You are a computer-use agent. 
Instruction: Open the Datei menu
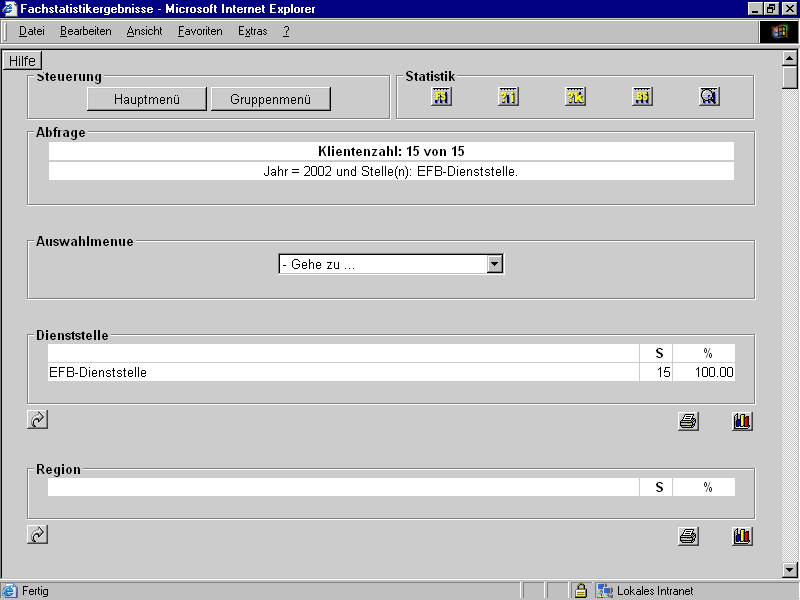pos(32,31)
